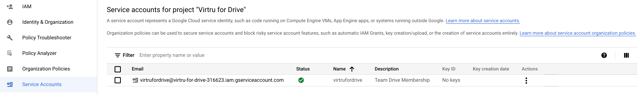The height and width of the screenshot is (95, 644).
Task: Click the IAM add-person icon
Action: coord(10,7)
